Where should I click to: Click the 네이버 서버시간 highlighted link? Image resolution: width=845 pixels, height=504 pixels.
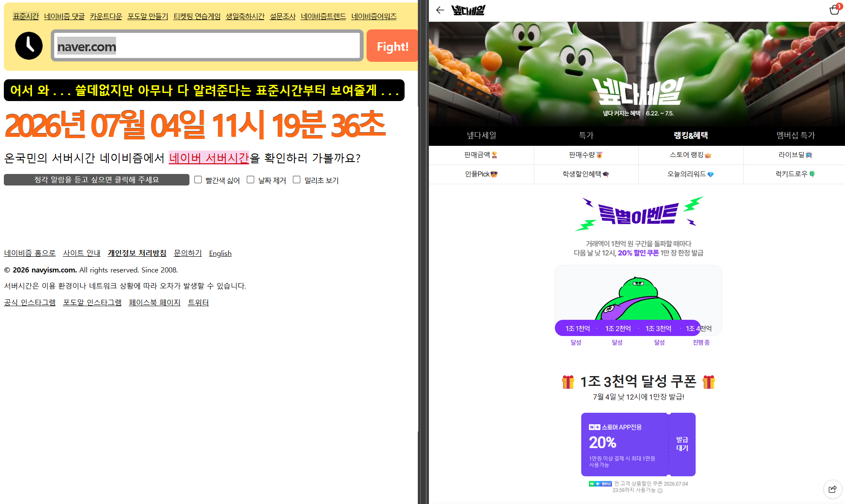[x=209, y=158]
